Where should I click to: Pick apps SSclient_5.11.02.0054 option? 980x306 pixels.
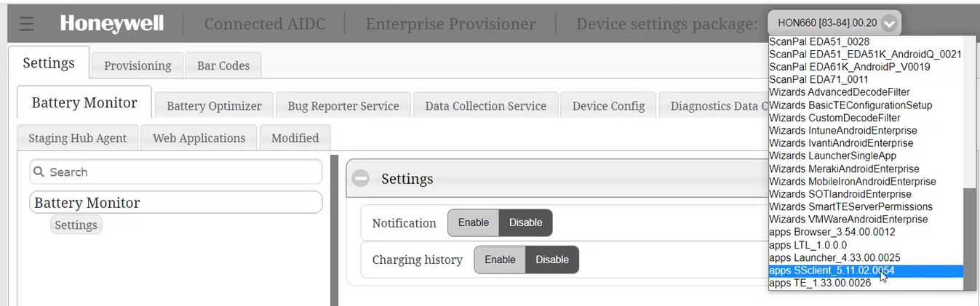(866, 270)
